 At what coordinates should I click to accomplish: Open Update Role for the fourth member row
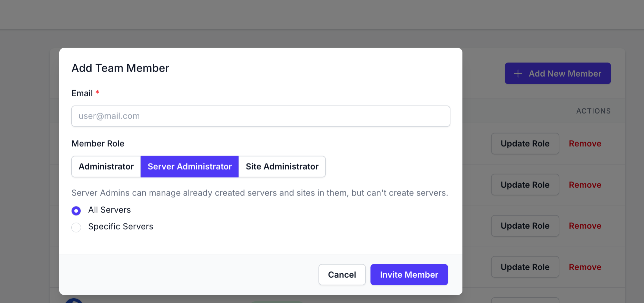[525, 267]
